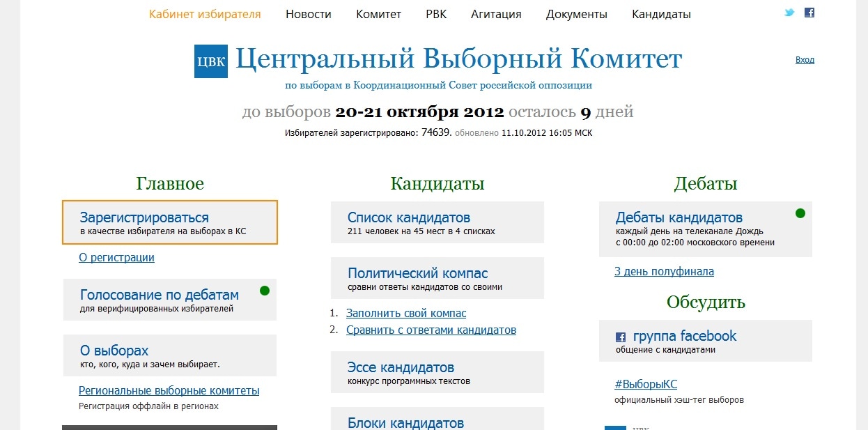
Task: Click green dot beside Голосование по дебатам
Action: (x=265, y=291)
